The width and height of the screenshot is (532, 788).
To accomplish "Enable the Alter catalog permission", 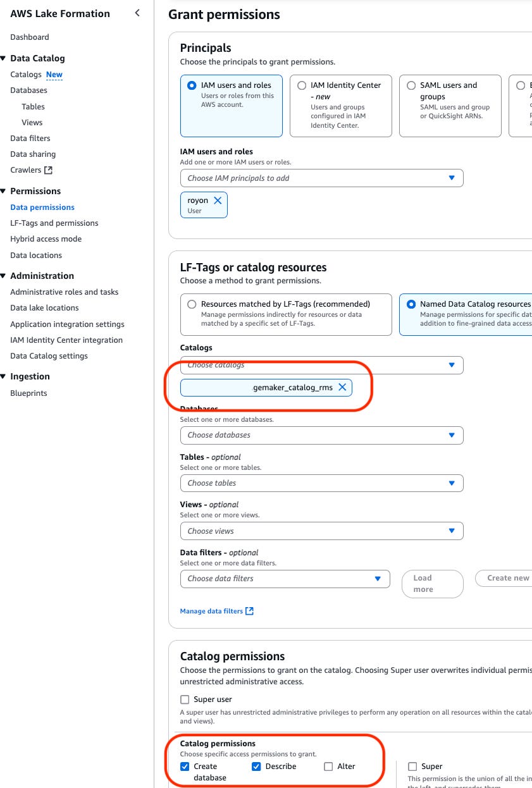I will [328, 766].
